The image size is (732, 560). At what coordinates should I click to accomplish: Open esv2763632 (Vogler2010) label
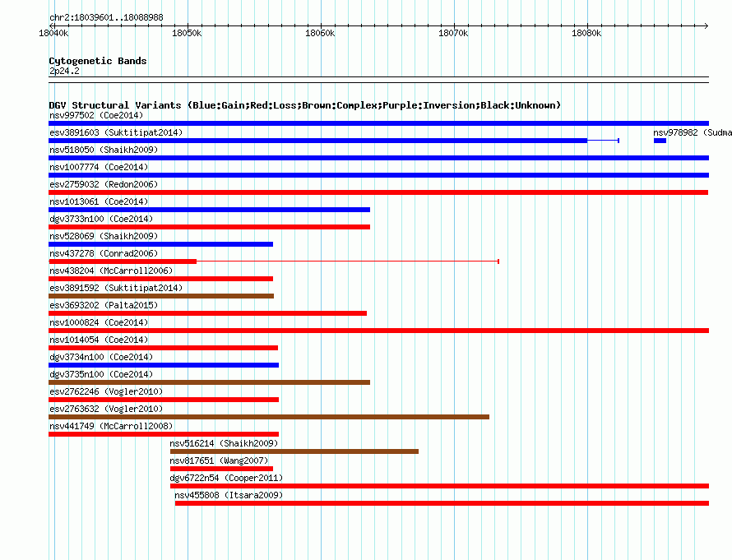coord(106,409)
